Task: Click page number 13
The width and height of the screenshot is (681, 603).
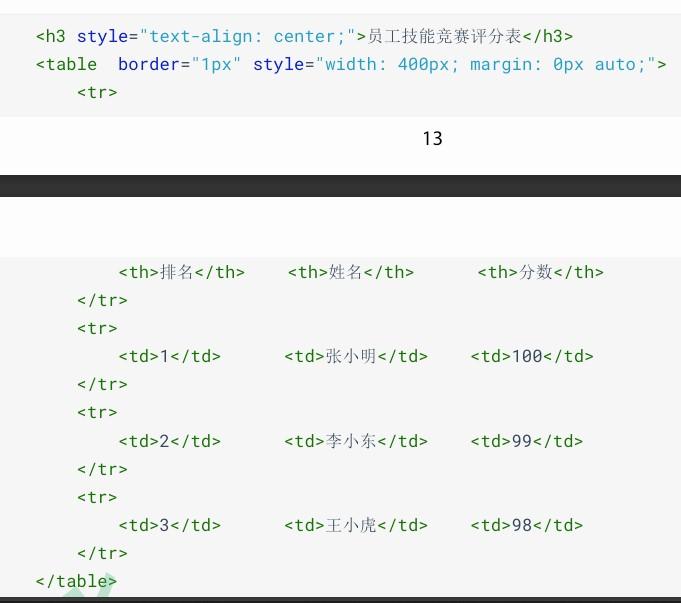Action: tap(433, 139)
